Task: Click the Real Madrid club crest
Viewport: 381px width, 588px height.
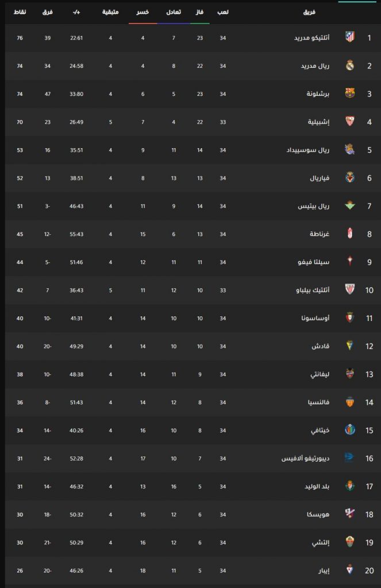Action: coord(350,65)
